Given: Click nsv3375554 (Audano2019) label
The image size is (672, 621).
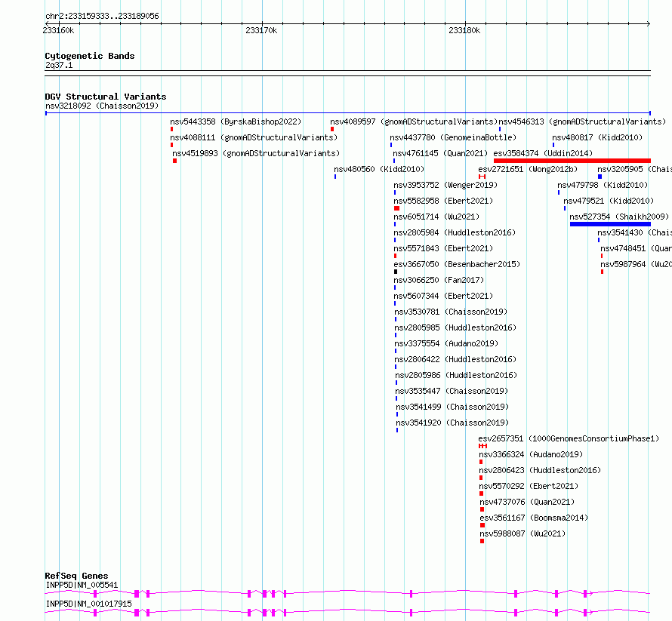Looking at the screenshot, I should 446,343.
